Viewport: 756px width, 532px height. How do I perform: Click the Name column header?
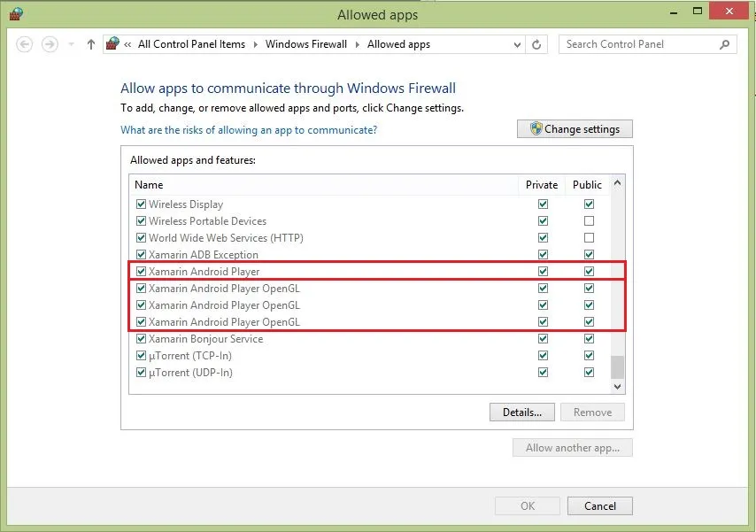(324, 185)
